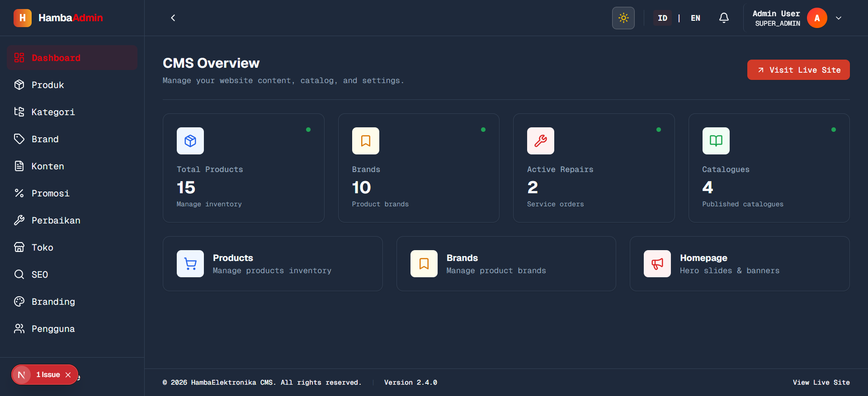Click the Visit Live Site button
868x396 pixels.
click(798, 70)
